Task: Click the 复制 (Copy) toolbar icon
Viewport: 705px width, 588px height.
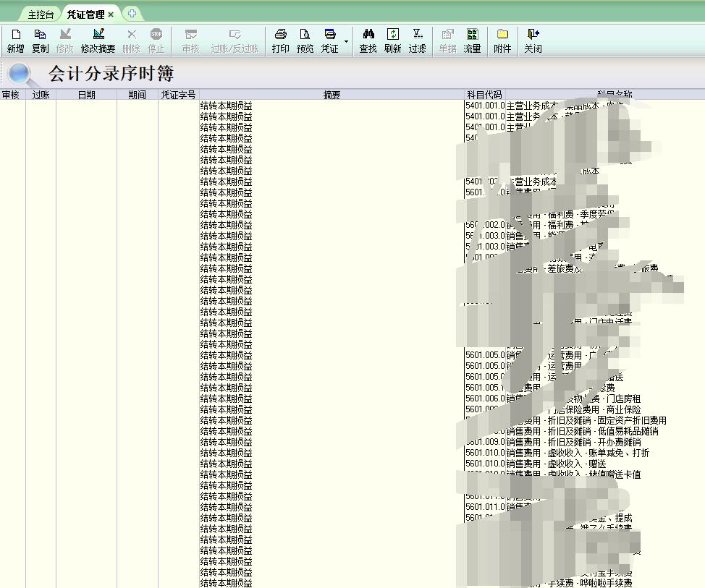Action: (x=40, y=41)
